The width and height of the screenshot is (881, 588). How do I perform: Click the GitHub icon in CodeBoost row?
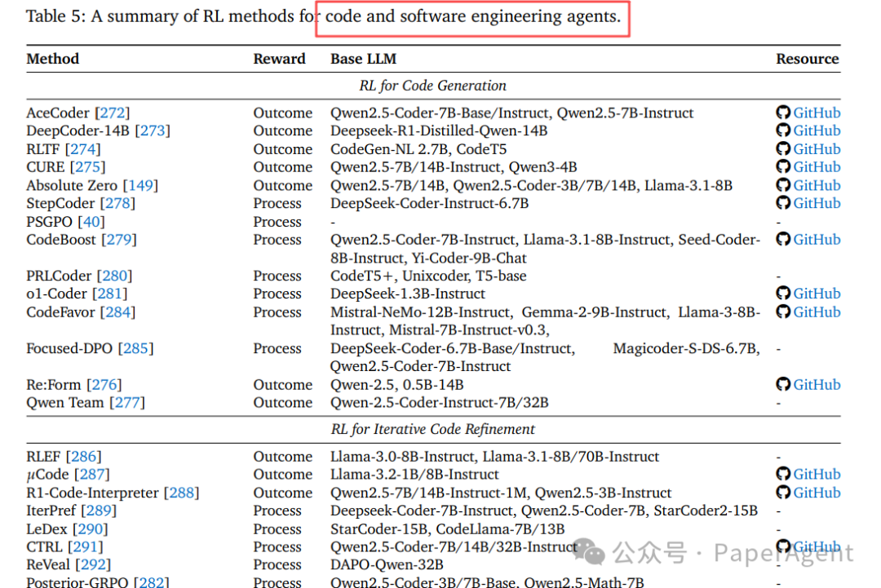[782, 239]
